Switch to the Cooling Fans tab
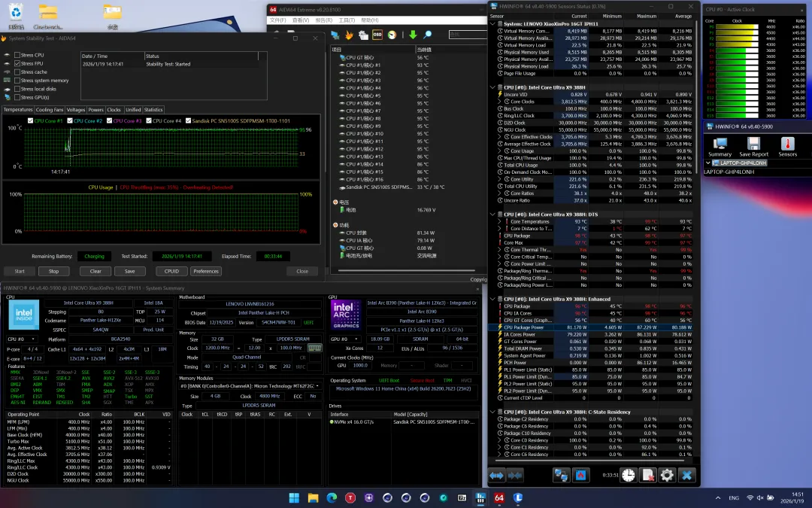Image resolution: width=812 pixels, height=508 pixels. click(49, 110)
